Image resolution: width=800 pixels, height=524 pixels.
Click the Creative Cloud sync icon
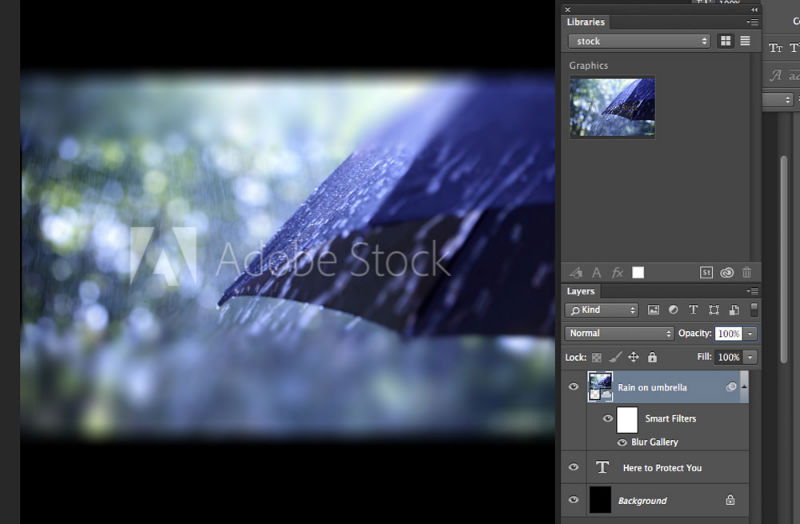727,272
